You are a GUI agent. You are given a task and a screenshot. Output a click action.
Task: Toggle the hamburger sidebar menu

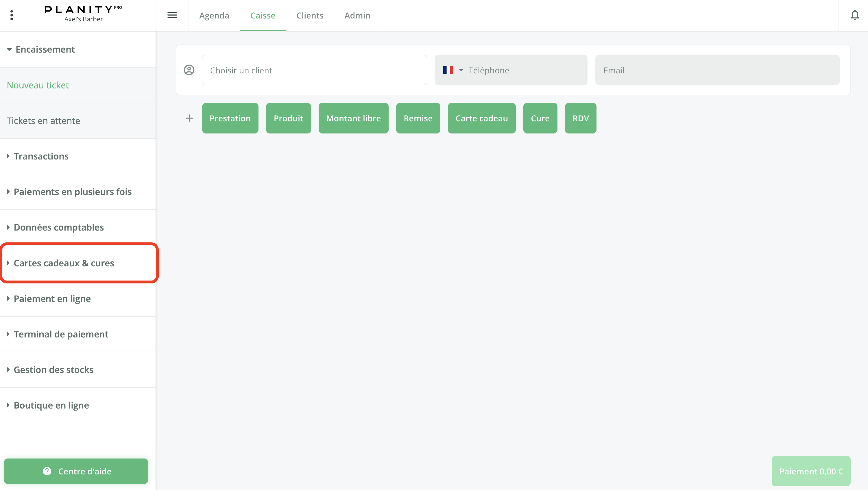click(172, 15)
